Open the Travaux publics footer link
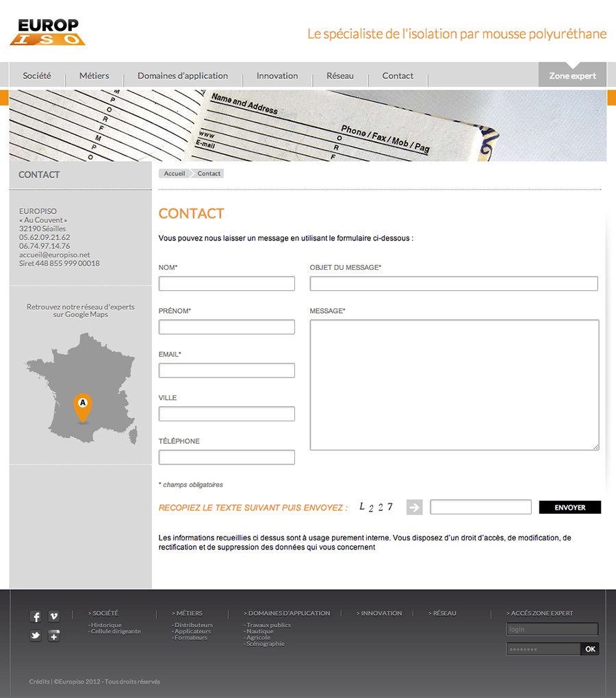 [268, 625]
